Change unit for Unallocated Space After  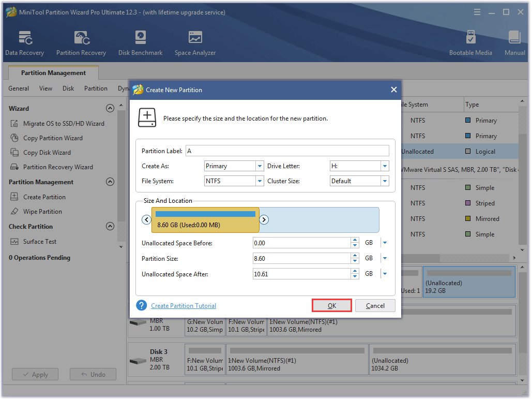(x=385, y=274)
